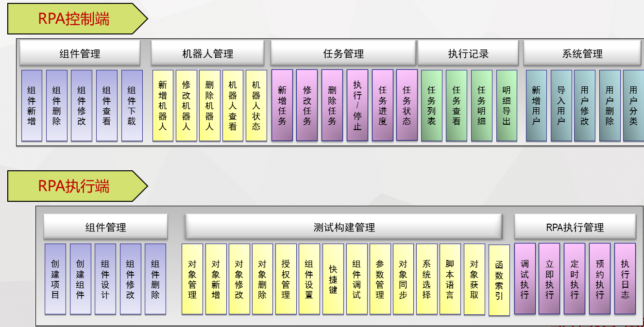Click the 组件修改 box under RPA控制端
This screenshot has width=644, height=327.
(x=82, y=106)
